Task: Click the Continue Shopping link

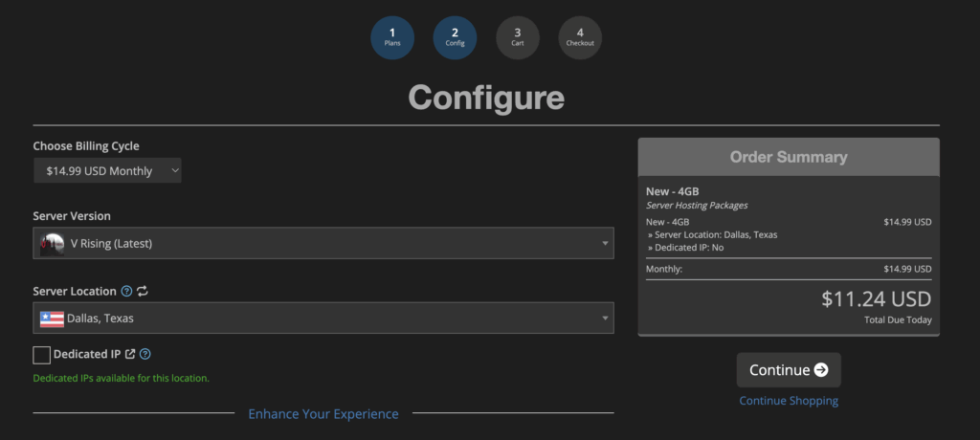Action: click(x=789, y=401)
